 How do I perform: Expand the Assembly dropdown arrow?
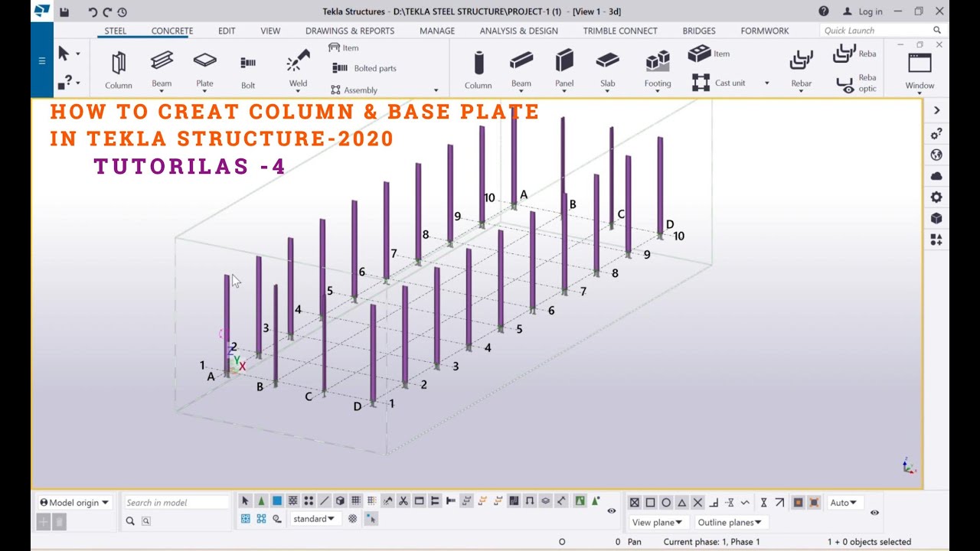pyautogui.click(x=436, y=90)
